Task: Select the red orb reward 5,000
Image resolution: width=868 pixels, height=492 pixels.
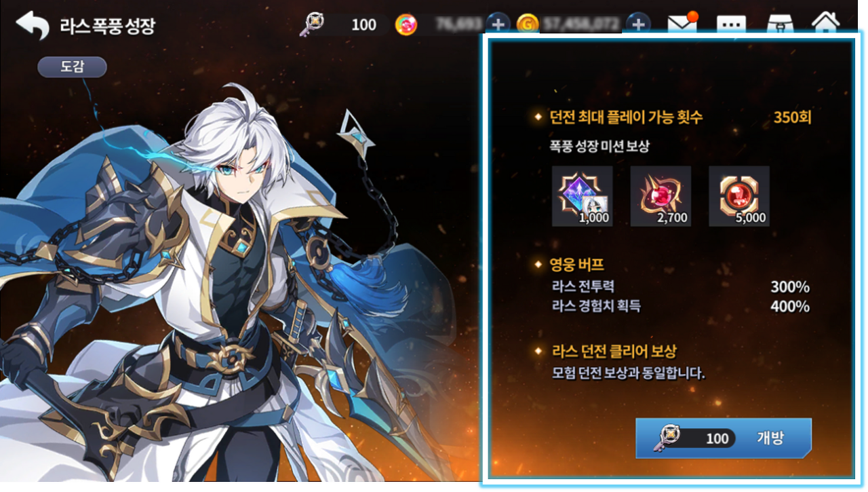Action: click(739, 196)
